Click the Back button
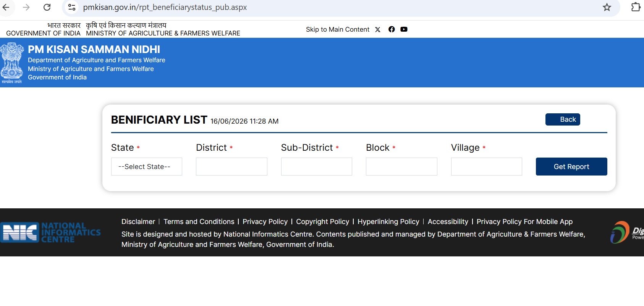644x306 pixels. (x=563, y=119)
